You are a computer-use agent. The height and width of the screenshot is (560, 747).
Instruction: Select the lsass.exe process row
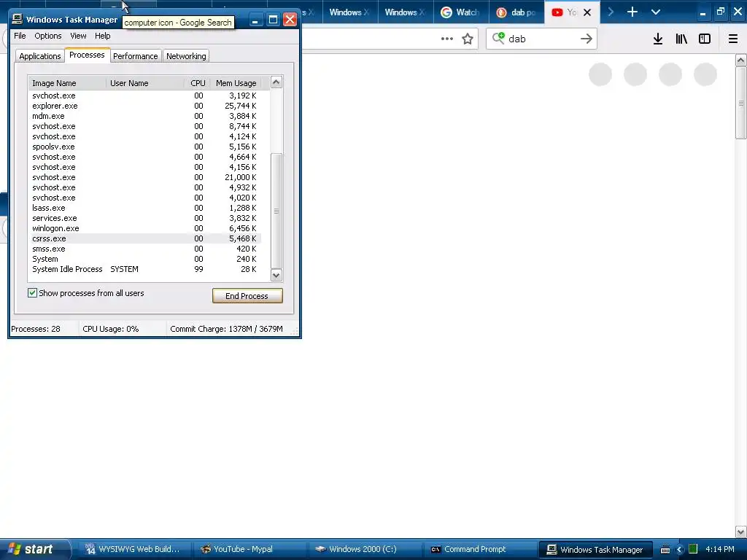(x=145, y=208)
